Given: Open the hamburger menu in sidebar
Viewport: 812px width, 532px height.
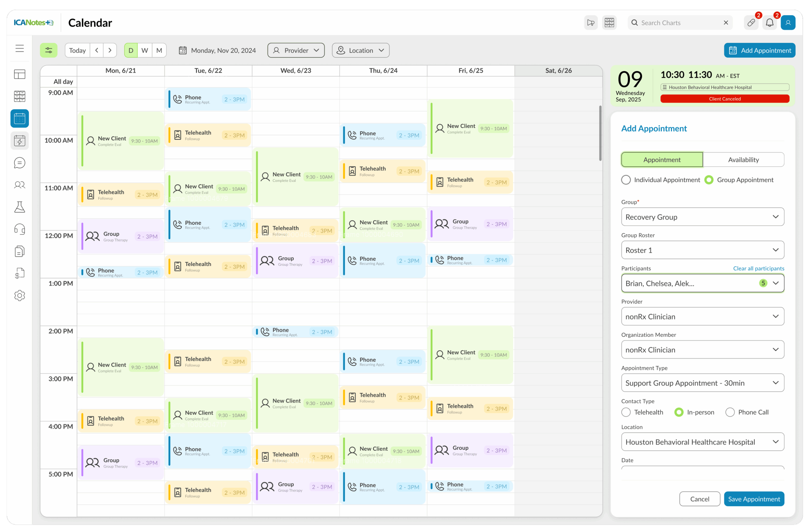Looking at the screenshot, I should click(19, 49).
